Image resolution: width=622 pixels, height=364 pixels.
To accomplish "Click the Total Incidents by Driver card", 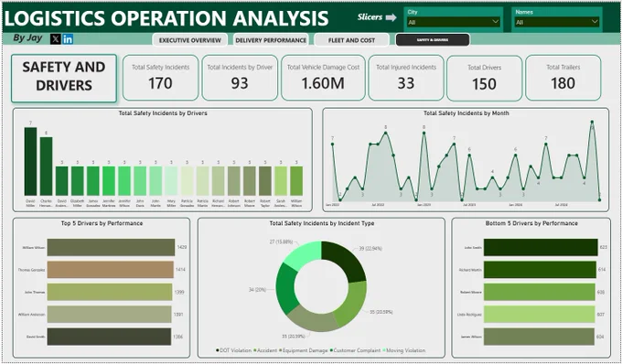I will tap(240, 78).
